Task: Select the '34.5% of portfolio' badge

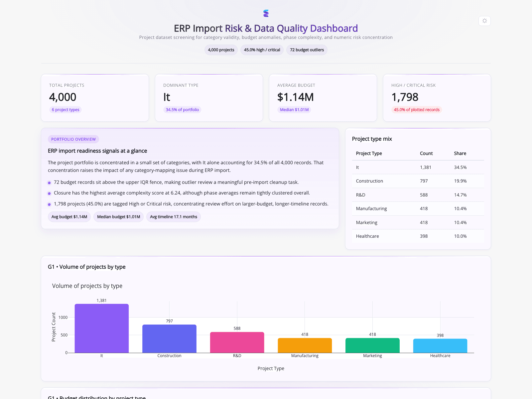Action: (182, 110)
